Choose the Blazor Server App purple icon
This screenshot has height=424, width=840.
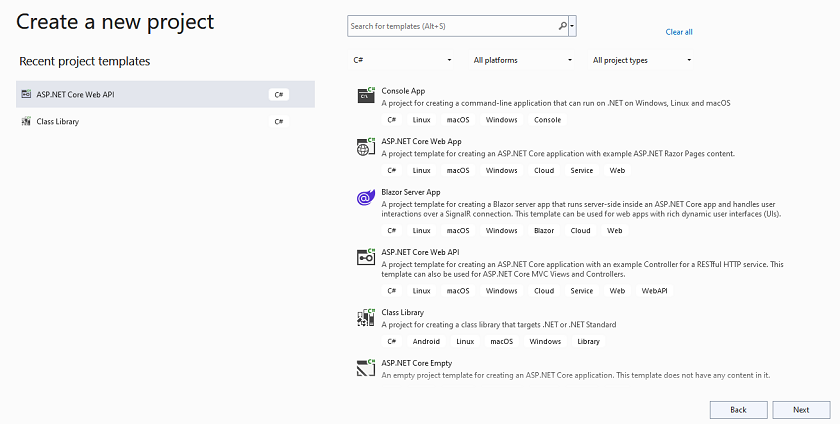pyautogui.click(x=366, y=197)
